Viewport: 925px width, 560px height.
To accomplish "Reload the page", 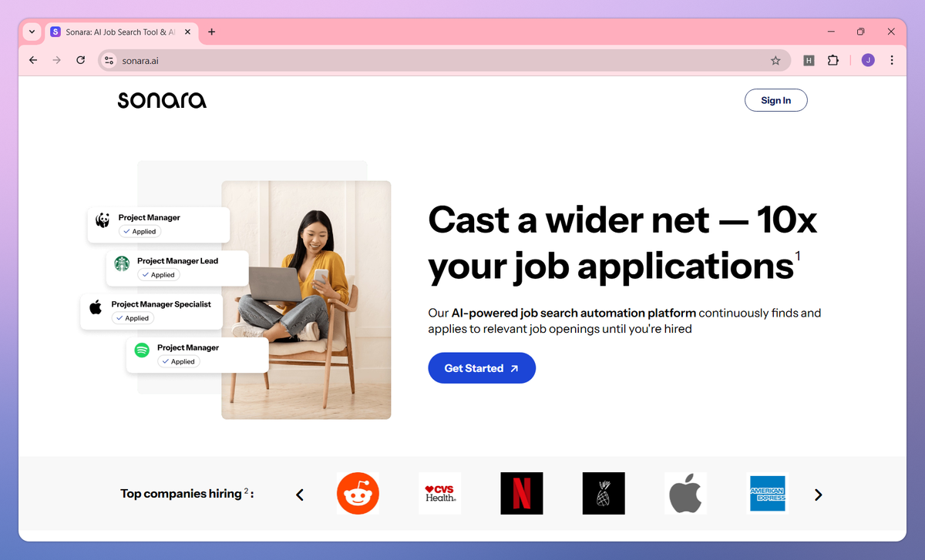I will coord(80,60).
